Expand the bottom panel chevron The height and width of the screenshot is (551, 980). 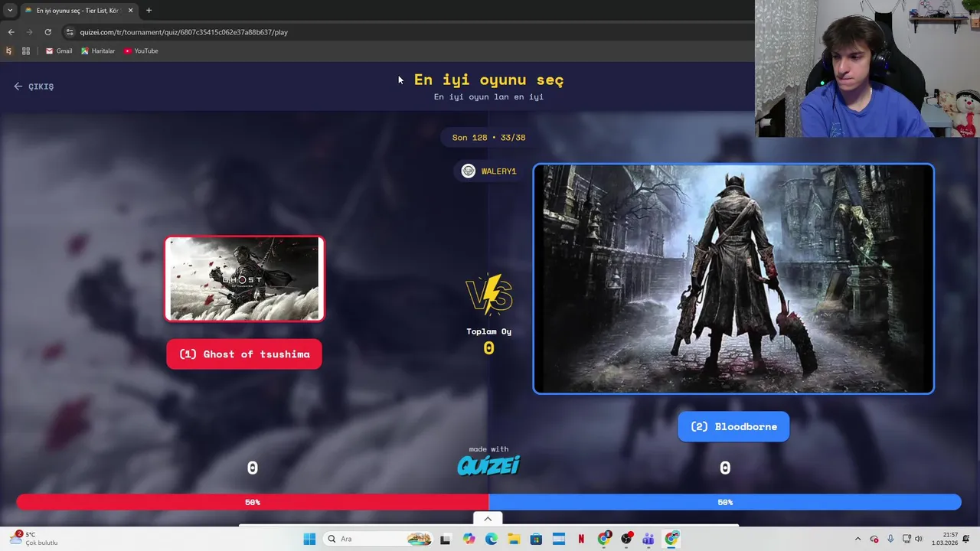[x=488, y=519]
